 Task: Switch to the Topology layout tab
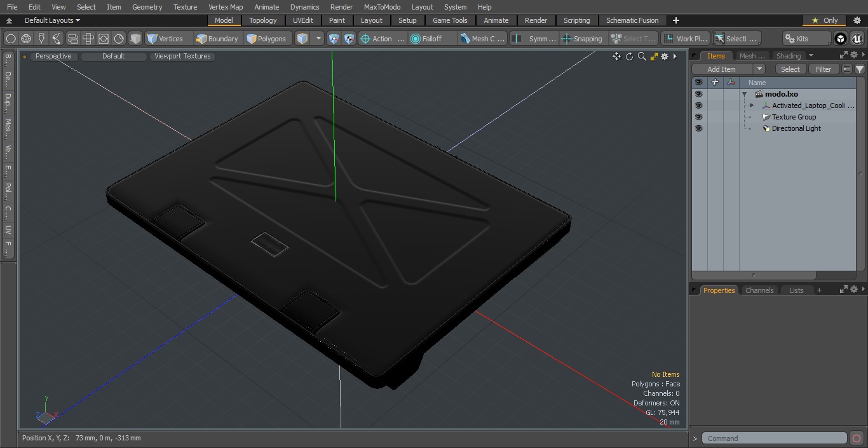point(262,20)
